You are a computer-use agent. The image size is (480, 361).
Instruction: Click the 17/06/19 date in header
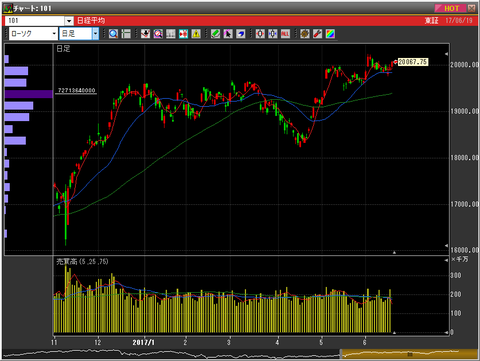pos(459,21)
